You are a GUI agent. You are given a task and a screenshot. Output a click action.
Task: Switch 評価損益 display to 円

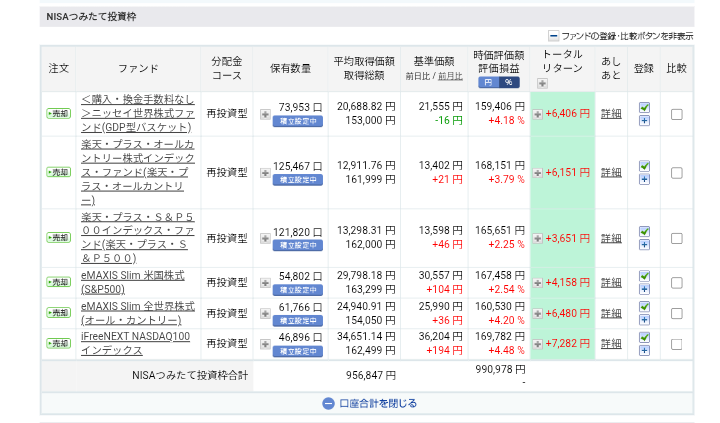[x=488, y=82]
